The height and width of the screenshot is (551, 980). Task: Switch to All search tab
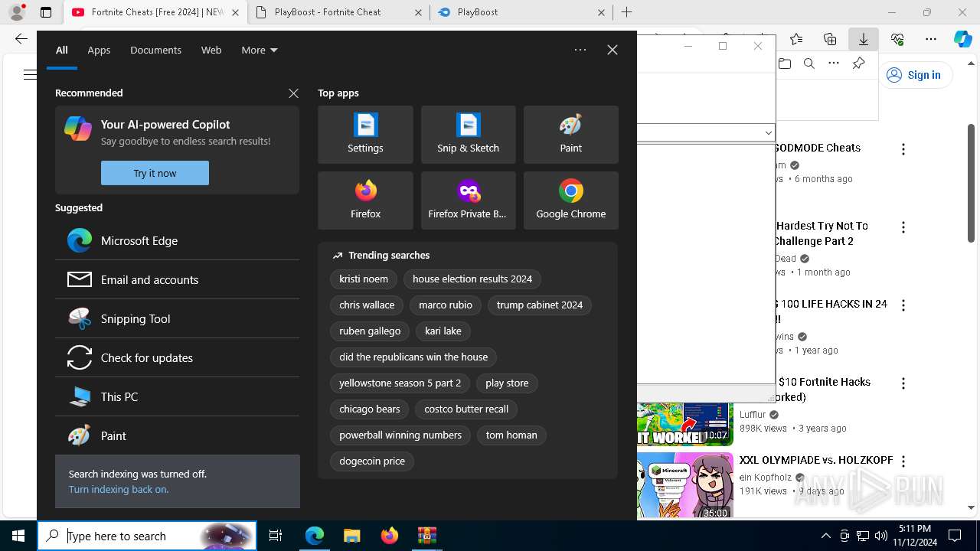click(x=62, y=50)
